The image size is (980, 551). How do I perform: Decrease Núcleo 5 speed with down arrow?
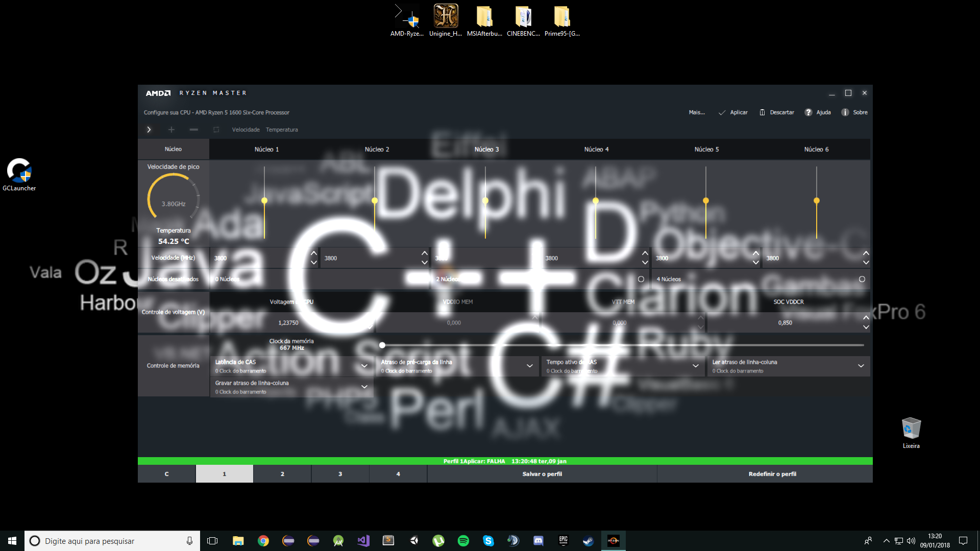point(756,262)
